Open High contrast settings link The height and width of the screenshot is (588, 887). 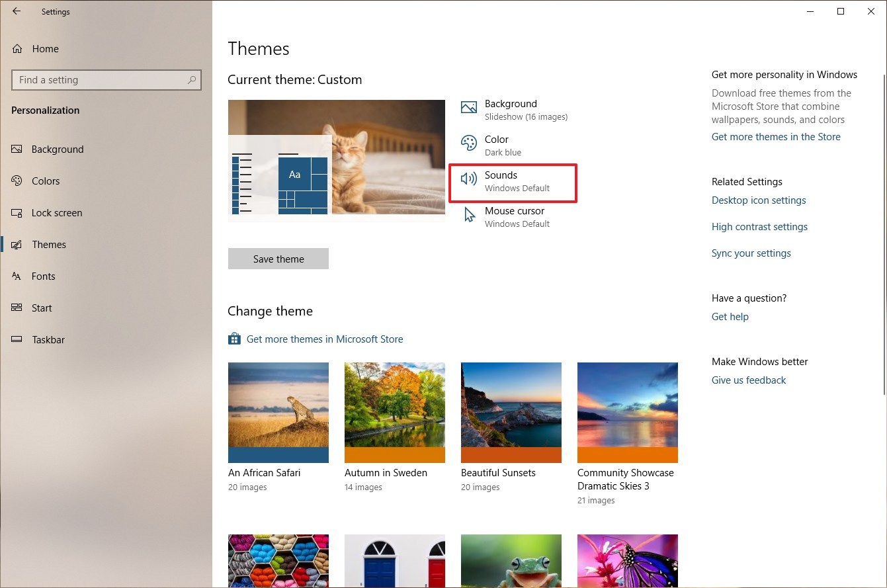click(759, 227)
